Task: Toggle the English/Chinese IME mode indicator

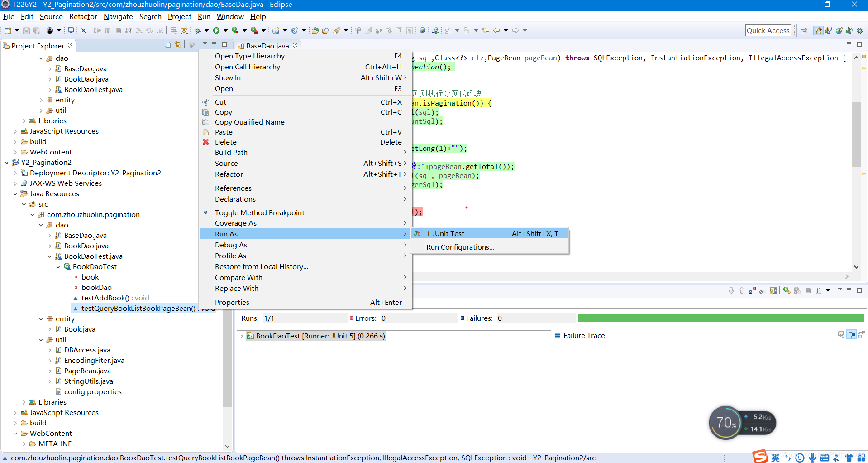Action: (776, 458)
